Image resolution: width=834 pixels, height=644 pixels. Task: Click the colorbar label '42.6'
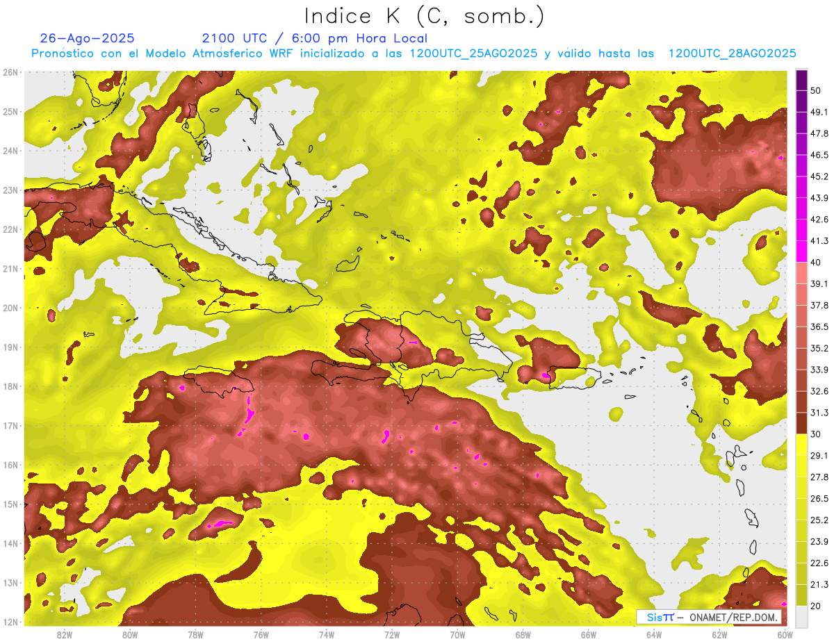coord(819,220)
